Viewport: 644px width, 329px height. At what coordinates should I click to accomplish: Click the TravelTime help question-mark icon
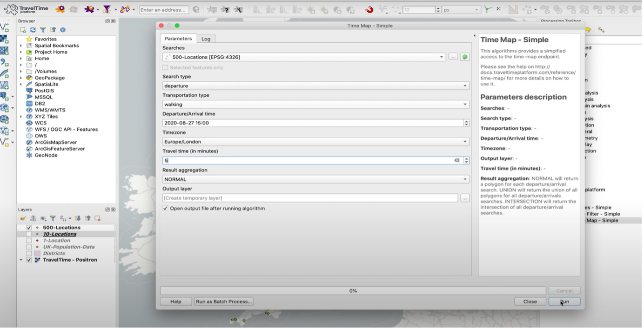pos(226,9)
